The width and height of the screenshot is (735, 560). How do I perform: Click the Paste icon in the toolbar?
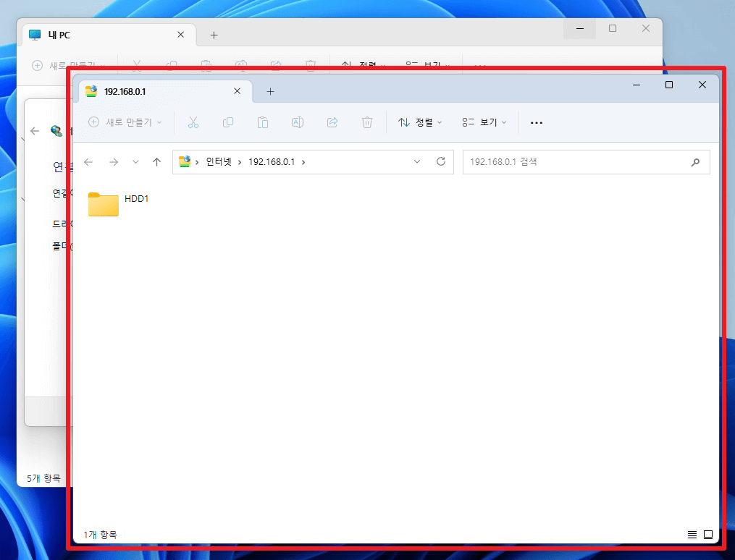pos(263,122)
